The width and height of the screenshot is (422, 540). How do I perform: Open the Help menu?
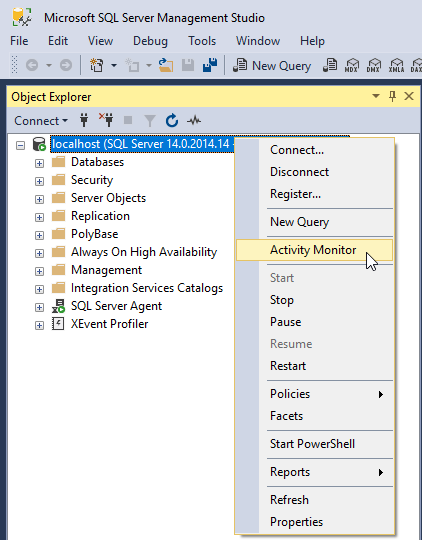click(312, 41)
